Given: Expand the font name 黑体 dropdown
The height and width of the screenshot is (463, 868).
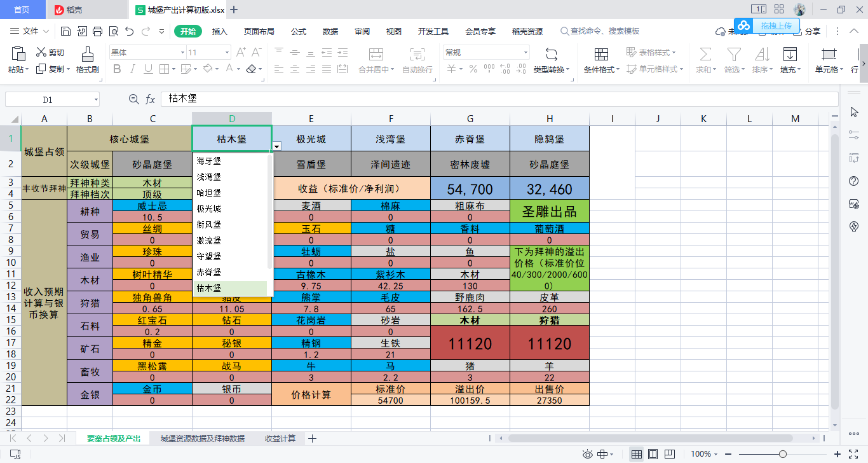Looking at the screenshot, I should [x=182, y=52].
